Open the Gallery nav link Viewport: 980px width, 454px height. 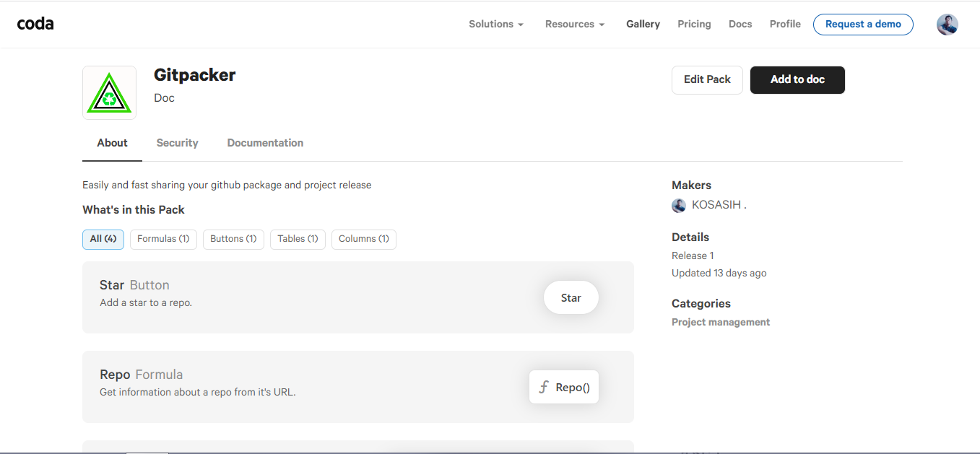point(643,24)
